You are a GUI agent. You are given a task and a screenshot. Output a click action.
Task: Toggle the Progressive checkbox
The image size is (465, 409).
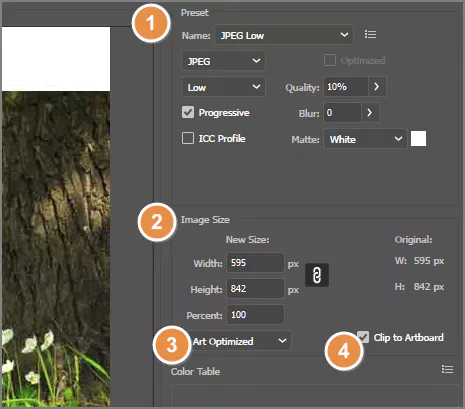coord(188,112)
